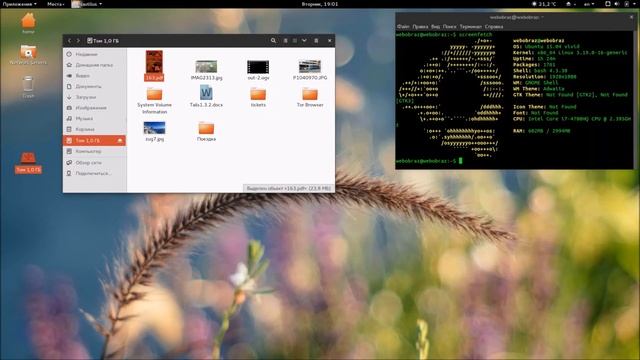Image resolution: width=640 pixels, height=360 pixels.
Task: Open Домашняя папка in the sidebar
Action: pos(95,65)
